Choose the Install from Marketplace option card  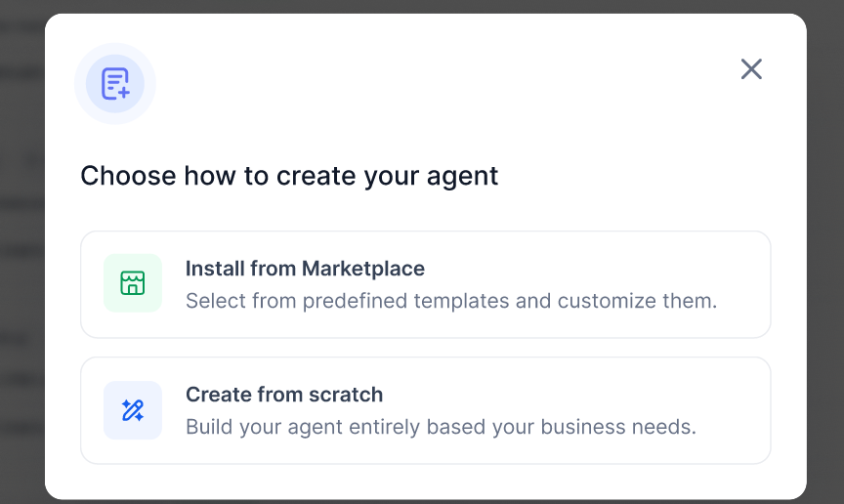425,284
